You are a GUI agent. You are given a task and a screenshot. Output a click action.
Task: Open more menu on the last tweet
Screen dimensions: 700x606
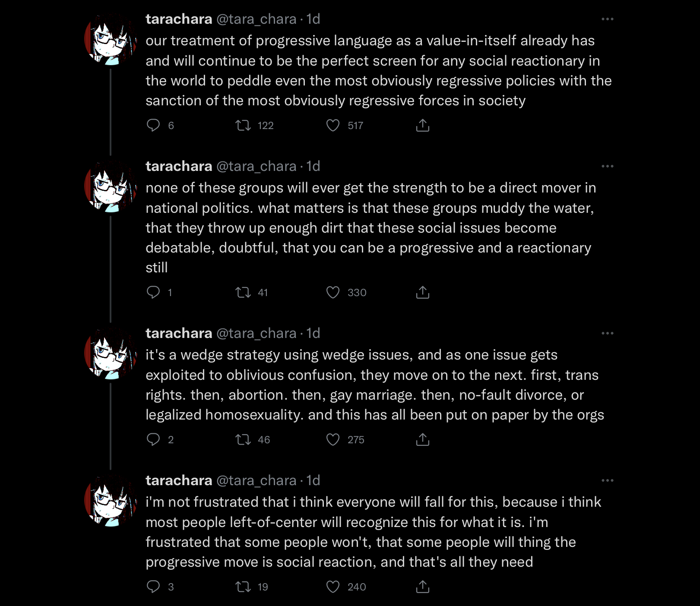pyautogui.click(x=608, y=480)
